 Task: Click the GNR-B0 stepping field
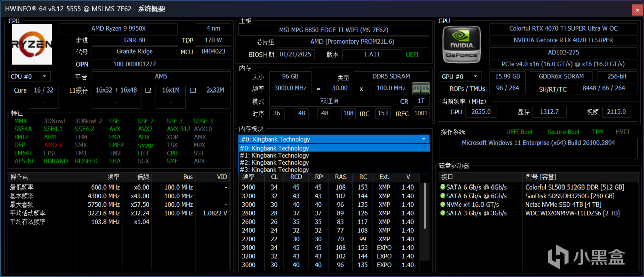pyautogui.click(x=134, y=40)
